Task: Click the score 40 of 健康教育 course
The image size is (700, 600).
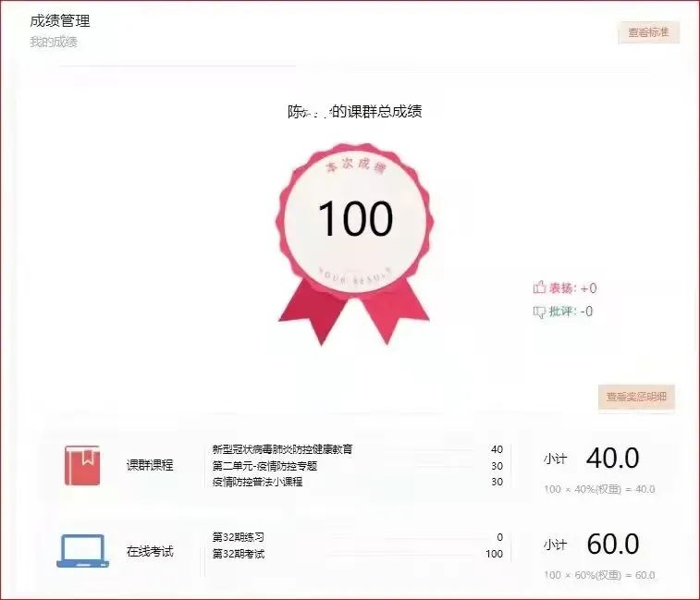Action: coord(497,449)
